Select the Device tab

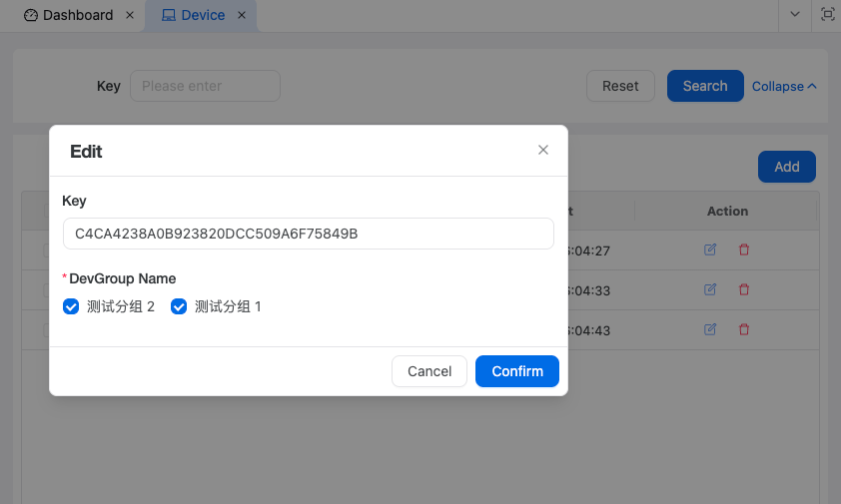[x=194, y=16]
